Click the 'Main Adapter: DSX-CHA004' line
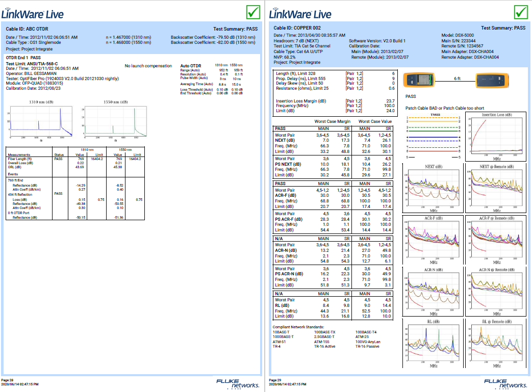The image size is (532, 392). pos(468,51)
